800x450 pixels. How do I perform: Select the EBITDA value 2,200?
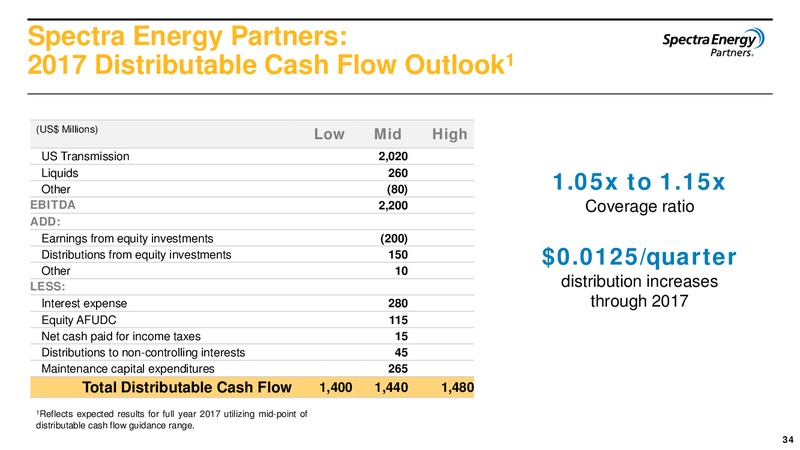pyautogui.click(x=393, y=206)
